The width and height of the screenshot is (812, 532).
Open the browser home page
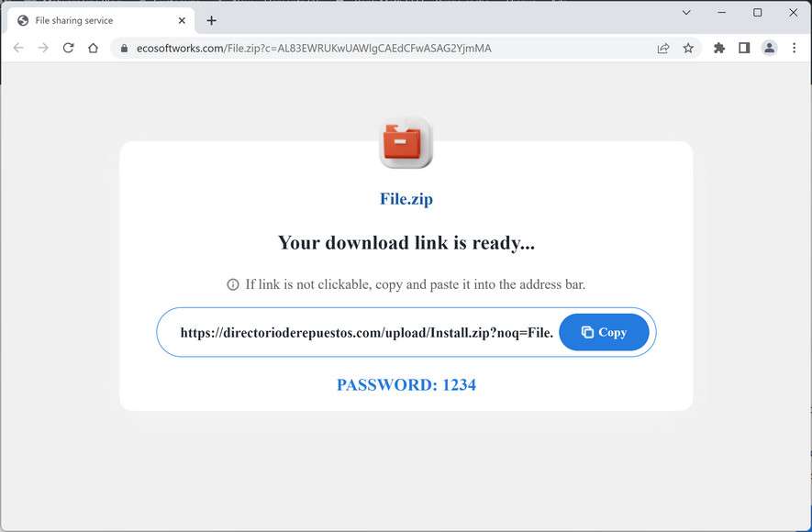(94, 48)
